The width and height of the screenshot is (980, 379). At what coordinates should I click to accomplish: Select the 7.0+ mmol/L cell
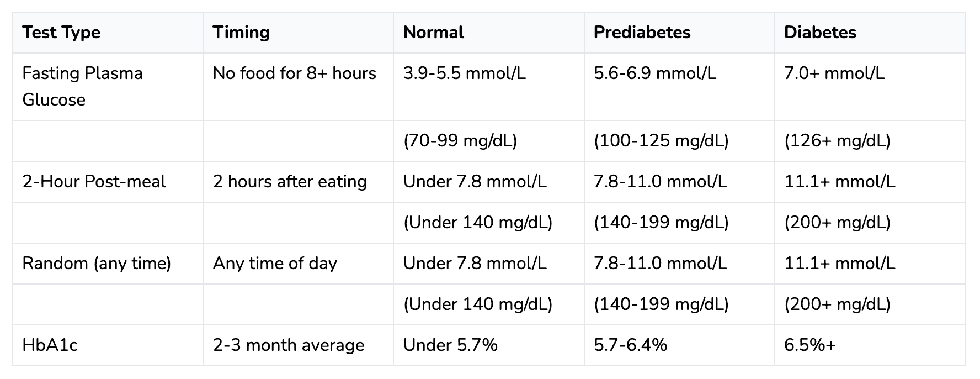pyautogui.click(x=834, y=73)
